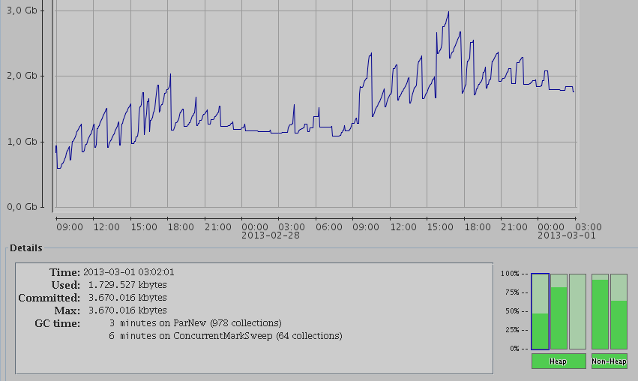This screenshot has height=381, width=638.
Task: Click the green Heap label button
Action: pos(558,361)
